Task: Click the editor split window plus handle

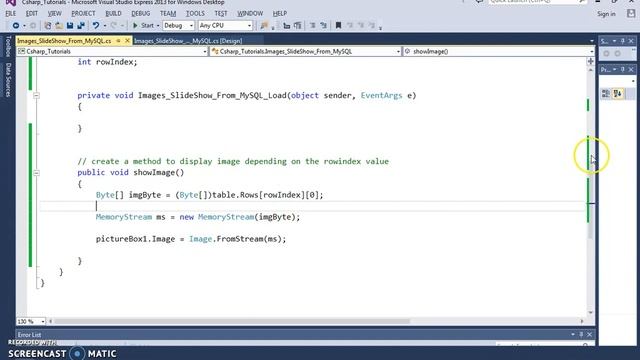Action: point(591,61)
